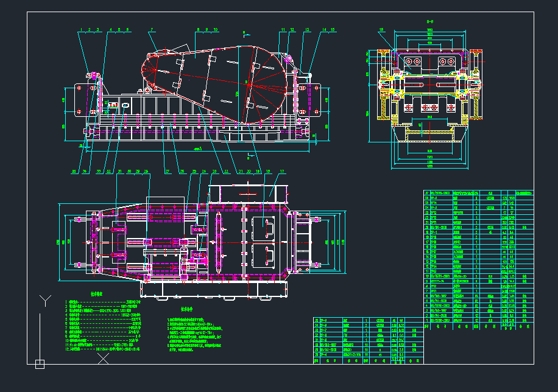This screenshot has height=392, width=558.
Task: Select the overall length dimension under side view
Action: point(197,149)
